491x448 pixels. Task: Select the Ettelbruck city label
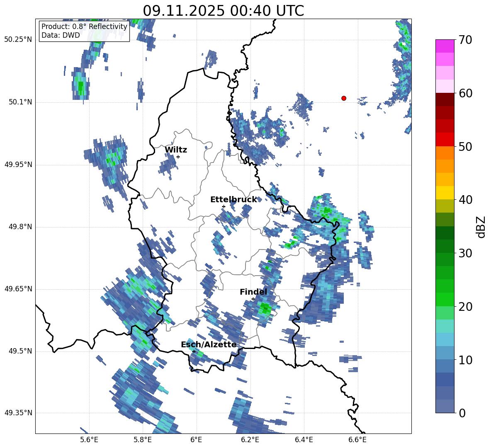(233, 200)
